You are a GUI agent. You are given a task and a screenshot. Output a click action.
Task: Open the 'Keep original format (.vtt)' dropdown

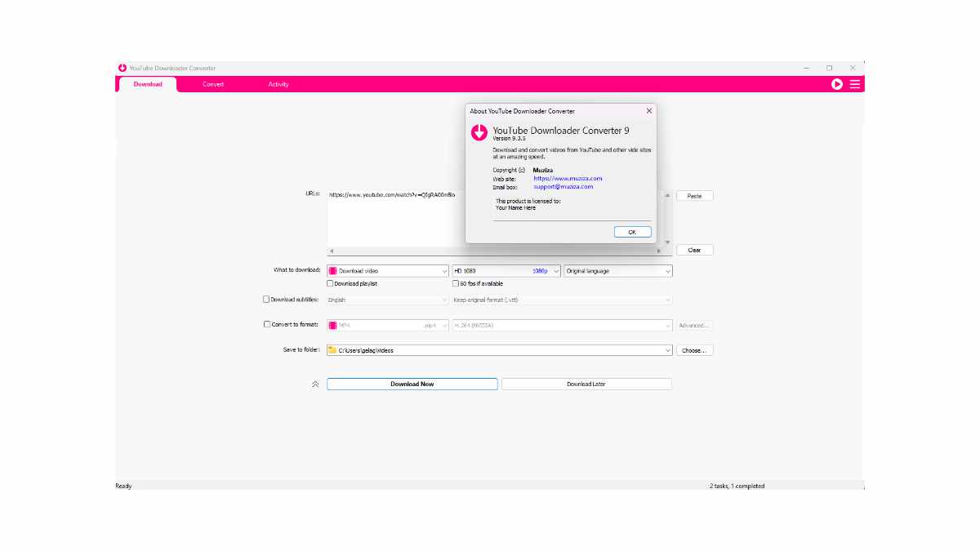click(x=562, y=300)
